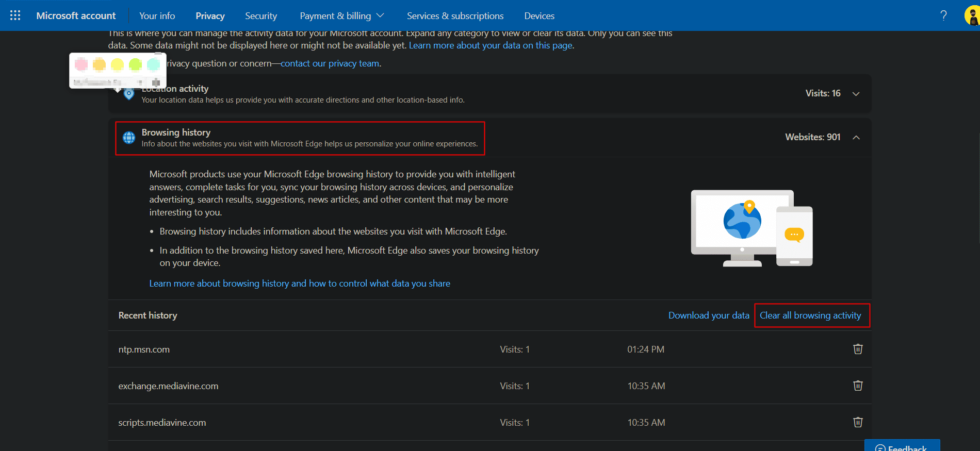Screen dimensions: 980x451
Task: Go to the Devices tab
Action: pyautogui.click(x=540, y=15)
